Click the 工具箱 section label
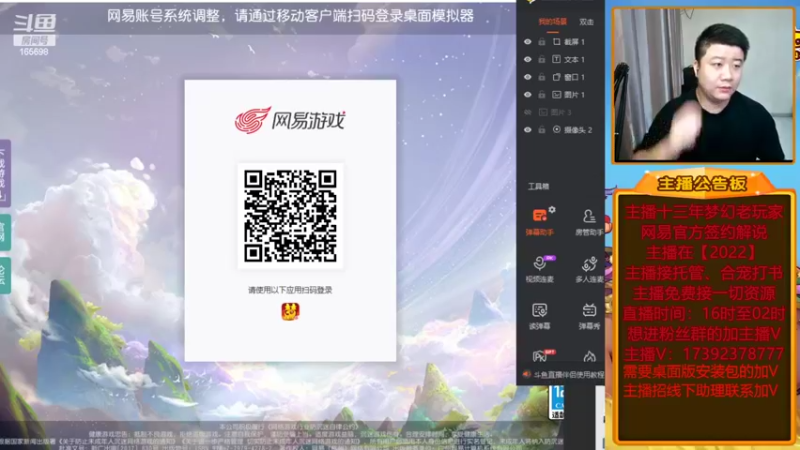800x450 pixels. [538, 186]
